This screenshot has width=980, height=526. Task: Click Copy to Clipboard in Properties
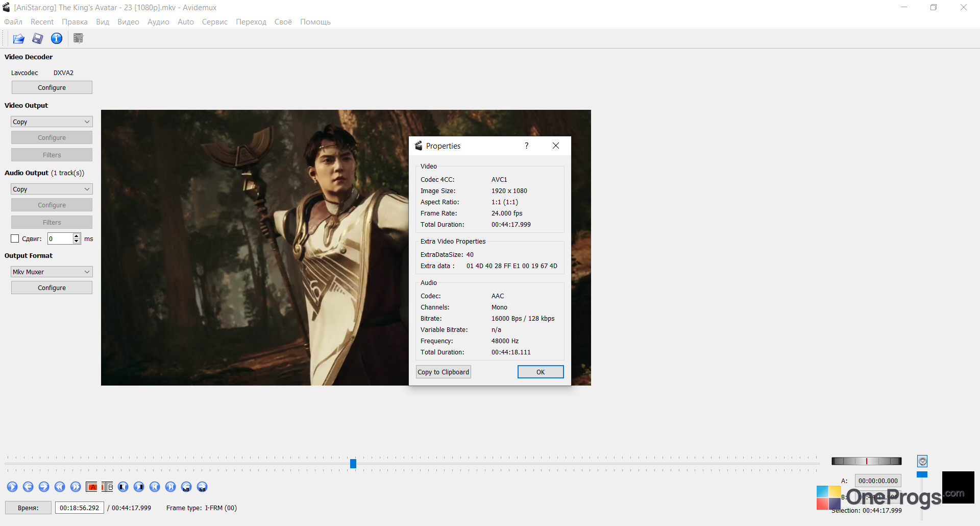tap(443, 372)
